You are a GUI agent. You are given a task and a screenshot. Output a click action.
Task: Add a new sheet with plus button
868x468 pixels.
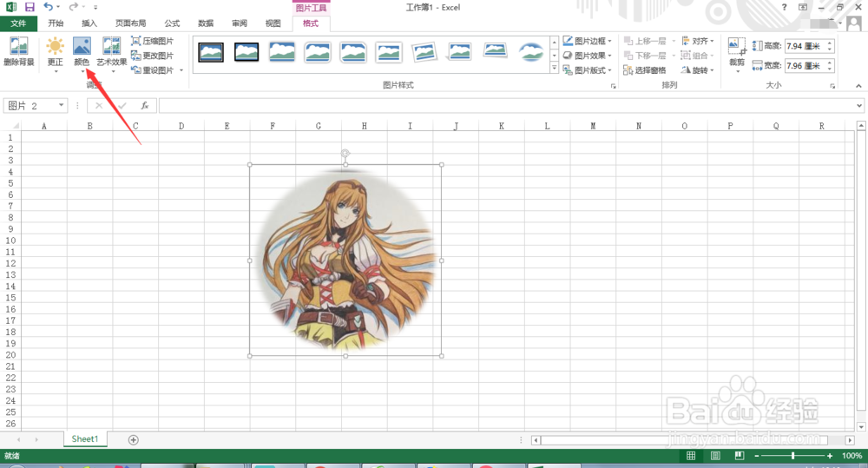point(134,439)
